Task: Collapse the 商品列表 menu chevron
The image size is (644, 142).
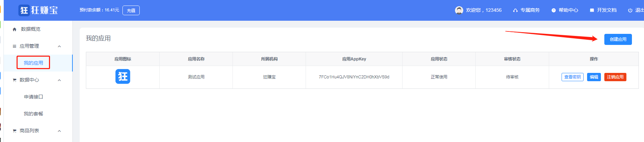Action: click(x=59, y=131)
